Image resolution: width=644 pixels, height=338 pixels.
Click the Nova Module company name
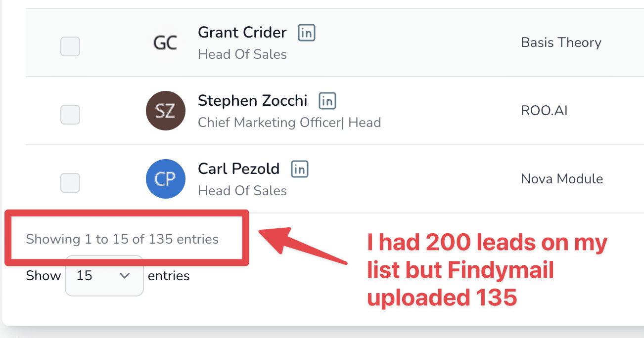point(562,179)
